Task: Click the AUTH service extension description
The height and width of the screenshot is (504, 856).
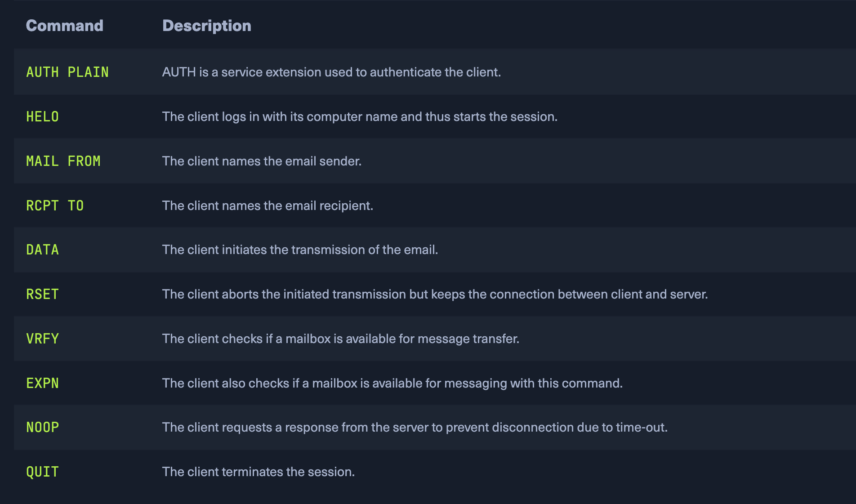Action: pyautogui.click(x=331, y=72)
